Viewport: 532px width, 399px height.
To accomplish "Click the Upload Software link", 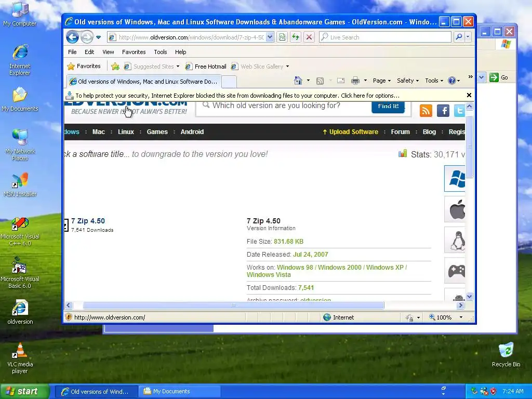I will pyautogui.click(x=350, y=132).
